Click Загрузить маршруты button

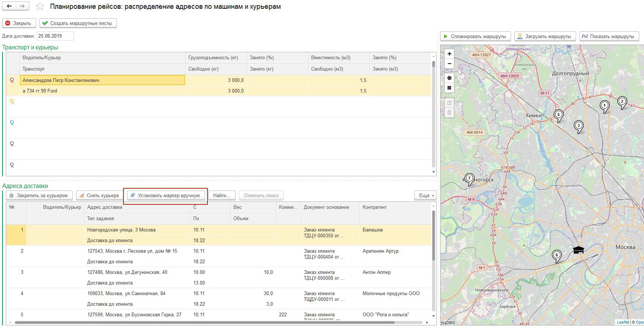point(545,36)
